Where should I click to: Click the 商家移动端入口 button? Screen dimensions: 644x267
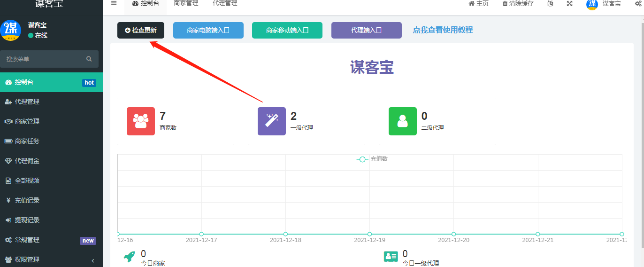coord(287,30)
